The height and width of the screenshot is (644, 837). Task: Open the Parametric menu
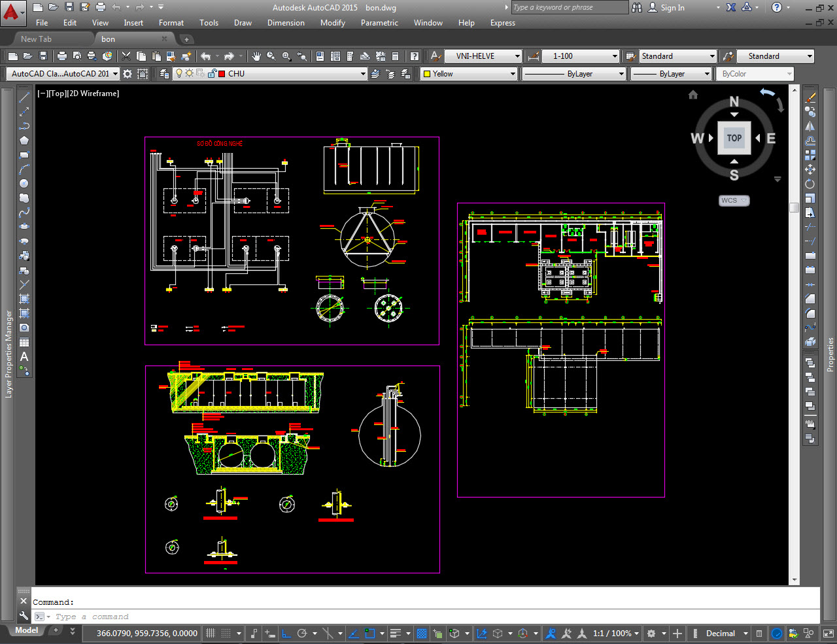(379, 23)
